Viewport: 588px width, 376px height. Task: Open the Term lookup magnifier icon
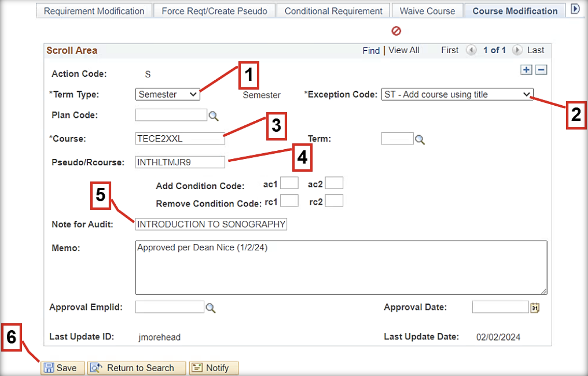[420, 140]
